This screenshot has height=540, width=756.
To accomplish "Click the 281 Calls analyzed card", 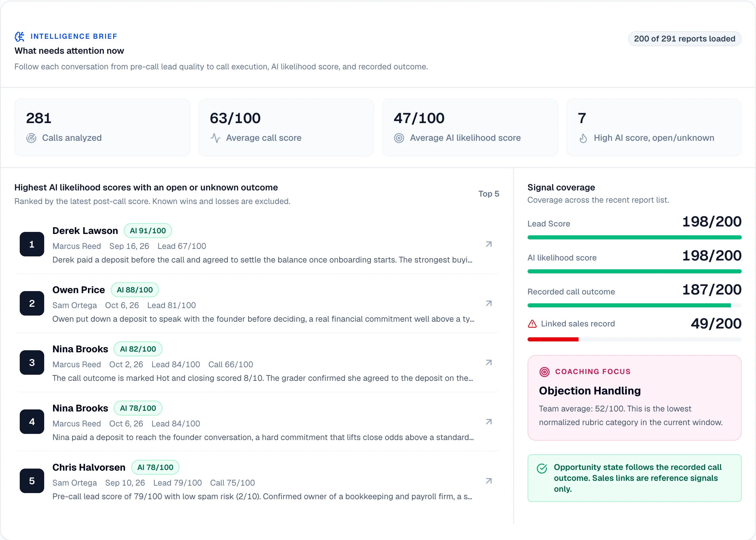I will (x=102, y=128).
